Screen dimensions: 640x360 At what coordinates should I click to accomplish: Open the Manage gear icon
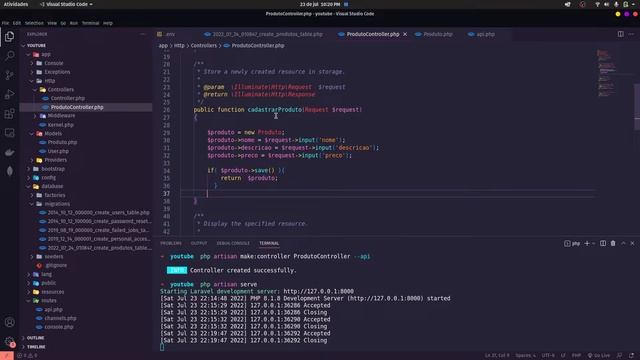(x=9, y=342)
